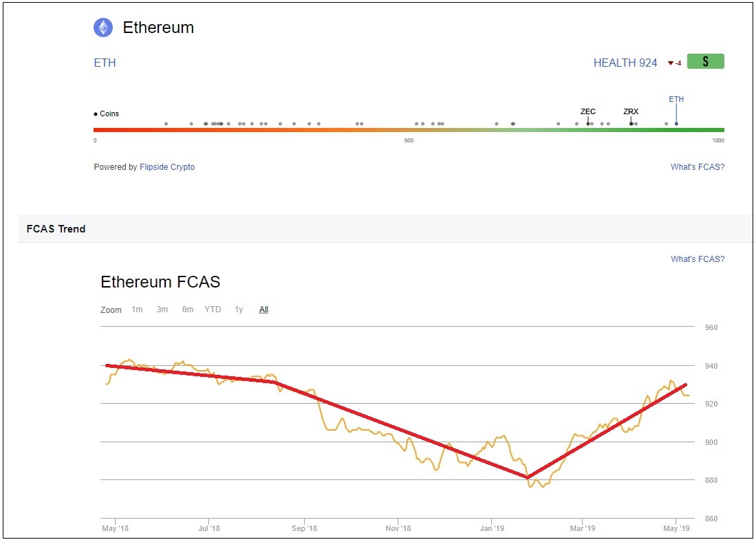Click the -4 health change value
The height and width of the screenshot is (542, 756).
pyautogui.click(x=678, y=63)
